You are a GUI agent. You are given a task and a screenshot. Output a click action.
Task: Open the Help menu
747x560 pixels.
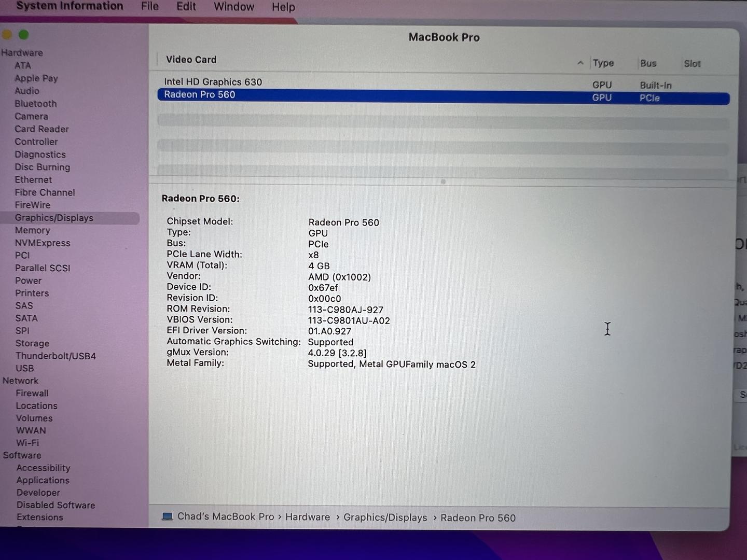point(283,7)
